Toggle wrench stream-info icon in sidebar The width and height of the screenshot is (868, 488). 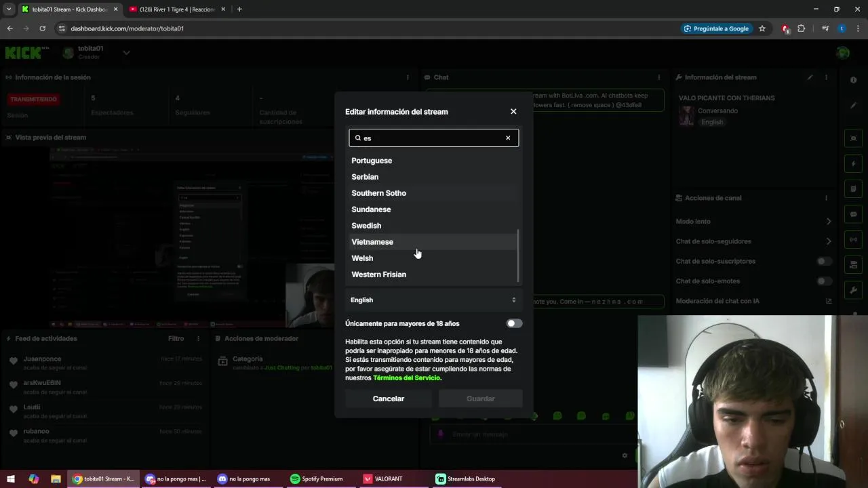pyautogui.click(x=854, y=290)
